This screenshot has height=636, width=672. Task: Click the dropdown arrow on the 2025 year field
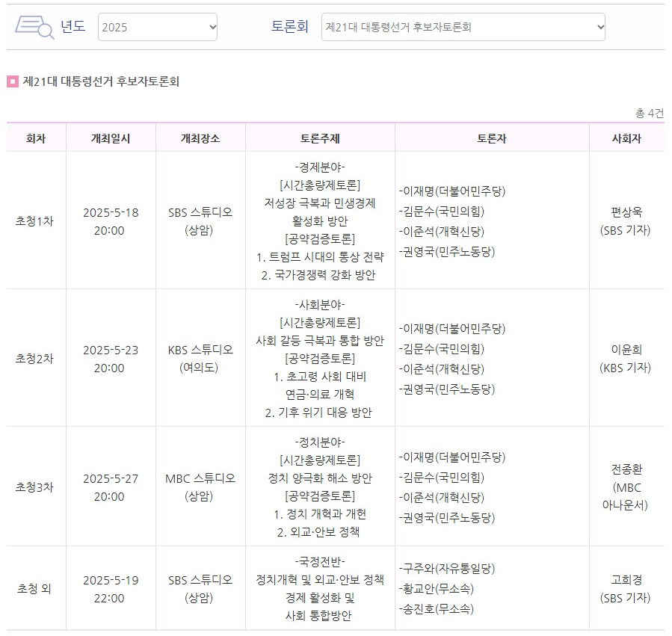coord(210,25)
